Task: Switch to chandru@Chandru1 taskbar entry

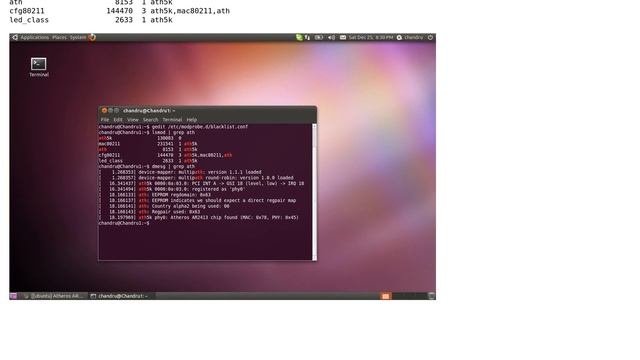Action: point(121,296)
